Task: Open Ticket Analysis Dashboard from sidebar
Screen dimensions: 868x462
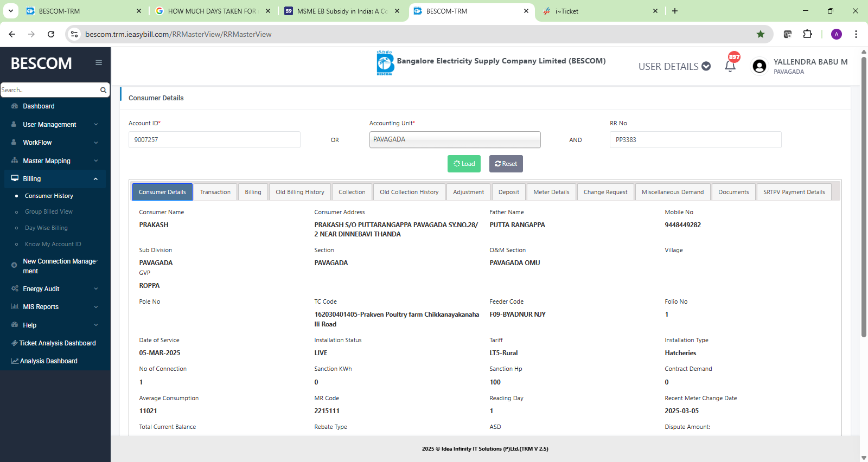Action: click(x=57, y=343)
